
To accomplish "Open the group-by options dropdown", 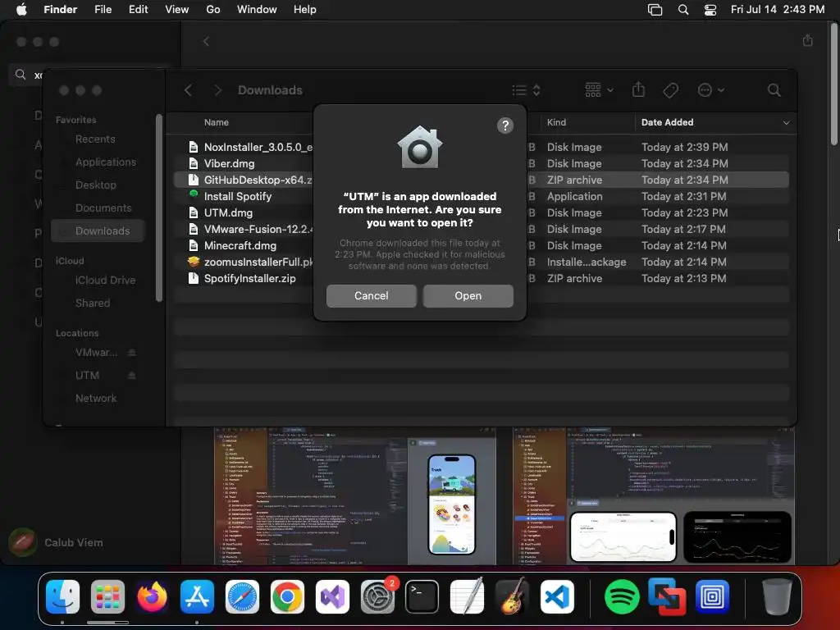I will coord(599,90).
